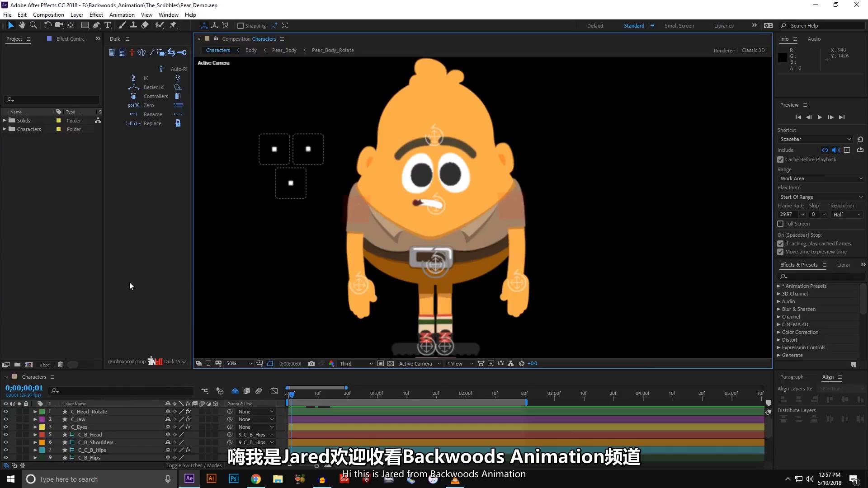
Task: Open the Effect menu
Action: point(96,14)
